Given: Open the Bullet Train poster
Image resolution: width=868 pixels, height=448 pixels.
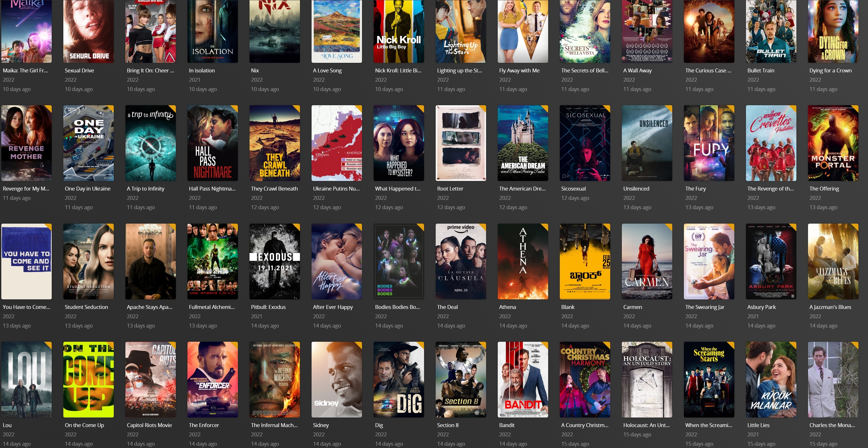Looking at the screenshot, I should [x=771, y=31].
